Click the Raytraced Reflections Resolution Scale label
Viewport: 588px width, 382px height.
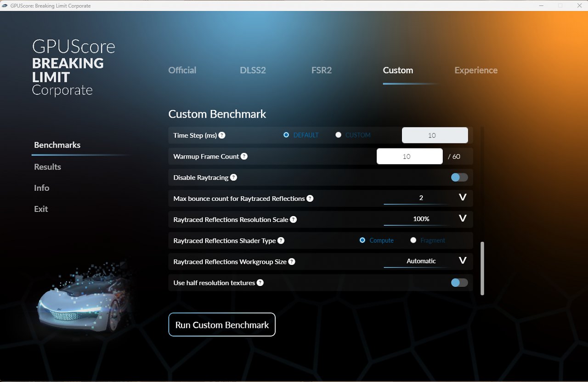click(x=231, y=220)
